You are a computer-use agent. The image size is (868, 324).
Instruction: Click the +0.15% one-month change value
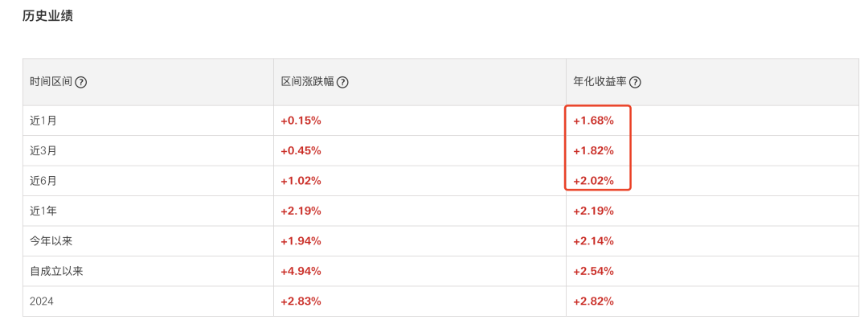tap(301, 121)
